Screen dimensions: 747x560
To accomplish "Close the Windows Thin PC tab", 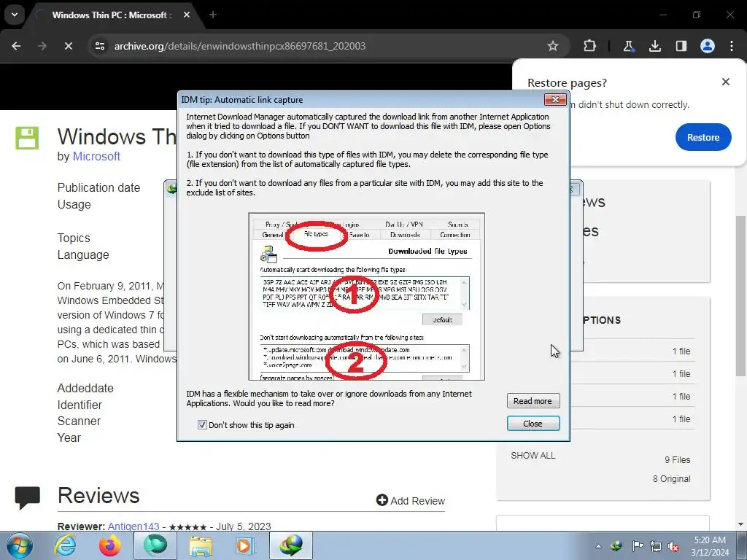I will click(x=187, y=15).
